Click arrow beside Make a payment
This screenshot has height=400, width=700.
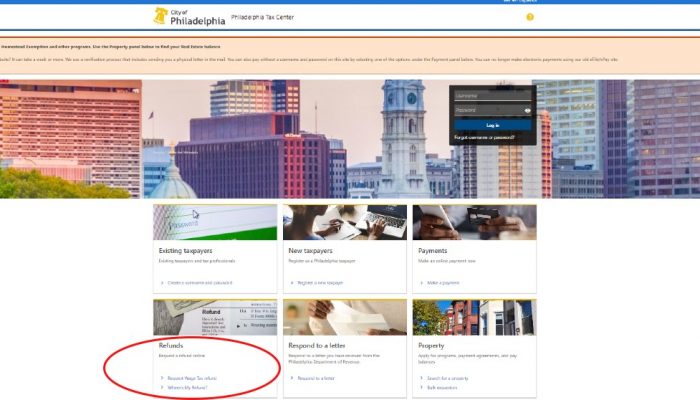click(x=421, y=283)
